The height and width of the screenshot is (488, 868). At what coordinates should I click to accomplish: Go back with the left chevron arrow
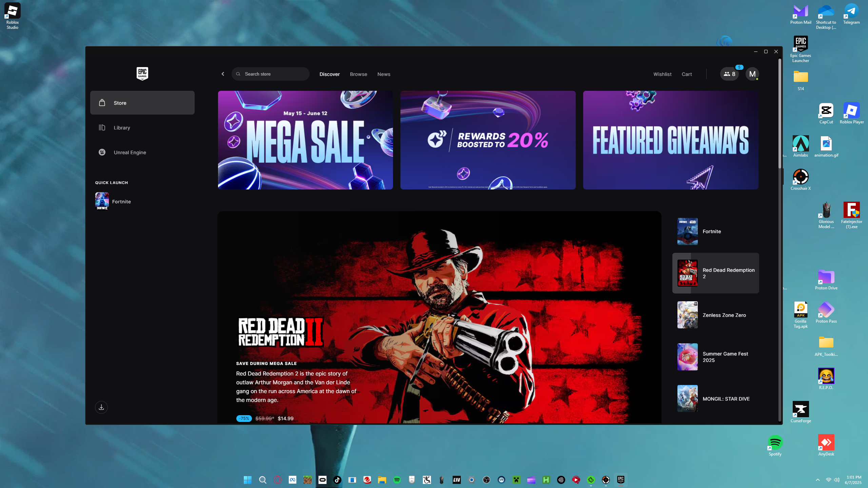tap(223, 74)
